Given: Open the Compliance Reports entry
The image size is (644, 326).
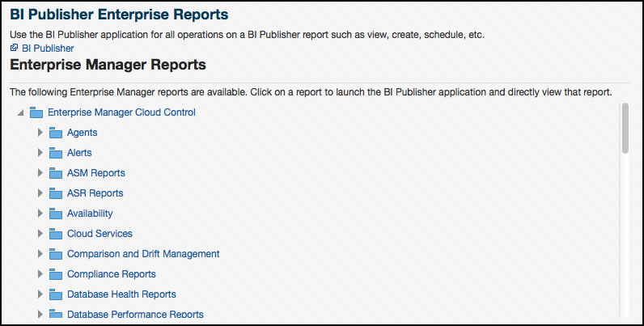Looking at the screenshot, I should pyautogui.click(x=112, y=274).
